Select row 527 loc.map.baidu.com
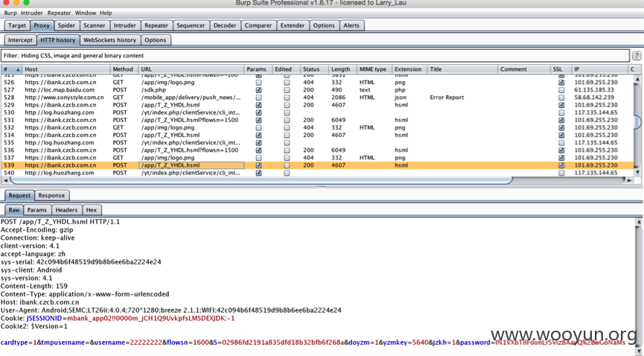Image resolution: width=644 pixels, height=356 pixels. (317, 90)
